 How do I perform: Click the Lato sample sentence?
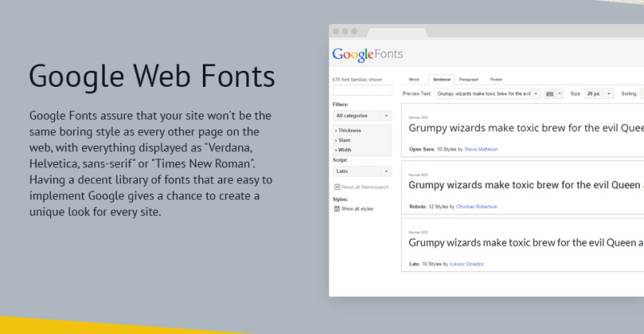pyautogui.click(x=526, y=243)
